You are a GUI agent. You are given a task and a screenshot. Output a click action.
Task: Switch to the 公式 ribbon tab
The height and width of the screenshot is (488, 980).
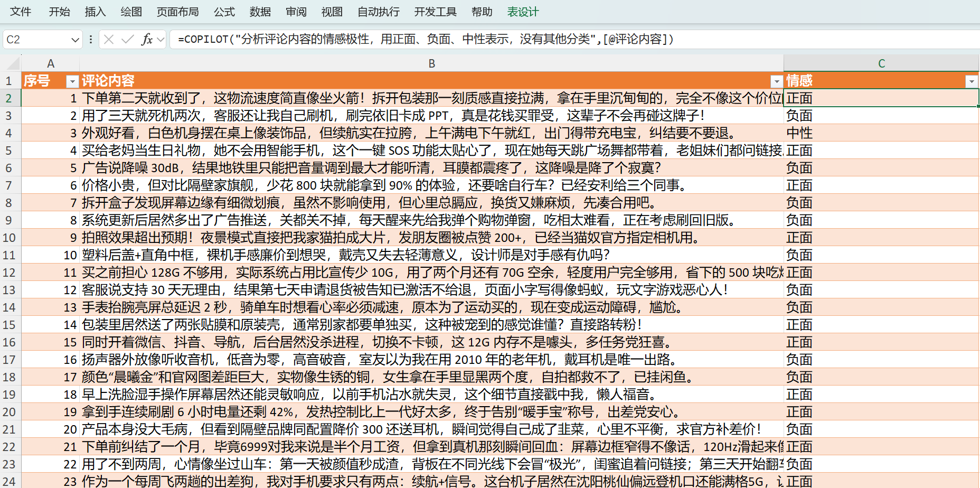(224, 12)
